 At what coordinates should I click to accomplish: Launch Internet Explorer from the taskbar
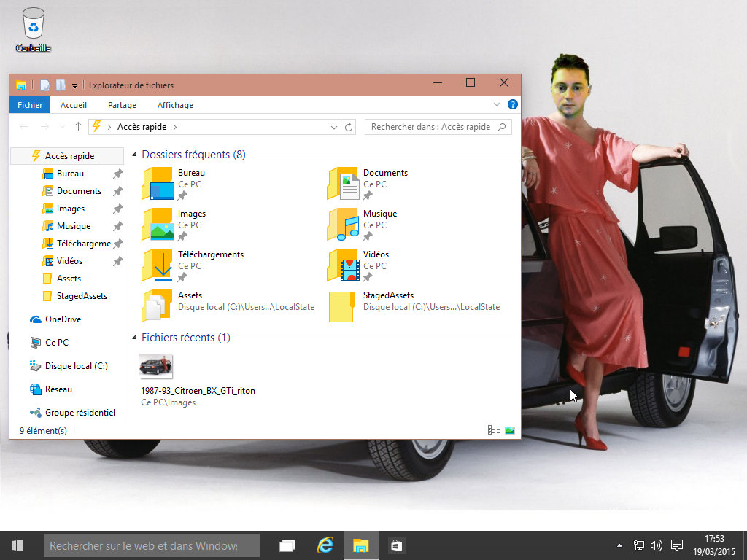point(325,545)
